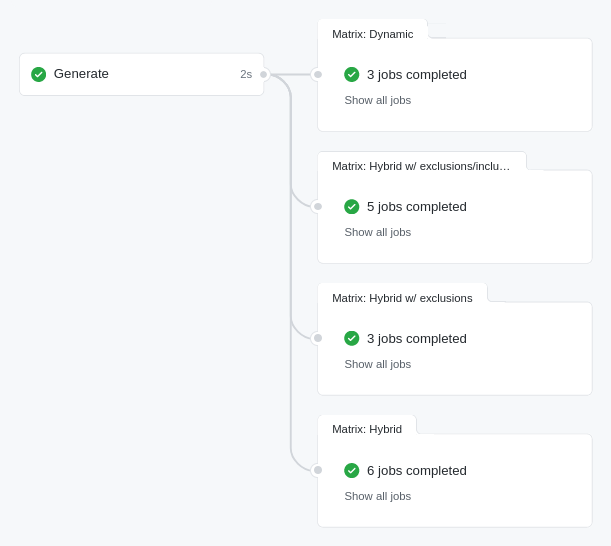Click the green check beside 6 jobs completed
This screenshot has height=546, width=611.
click(x=352, y=470)
